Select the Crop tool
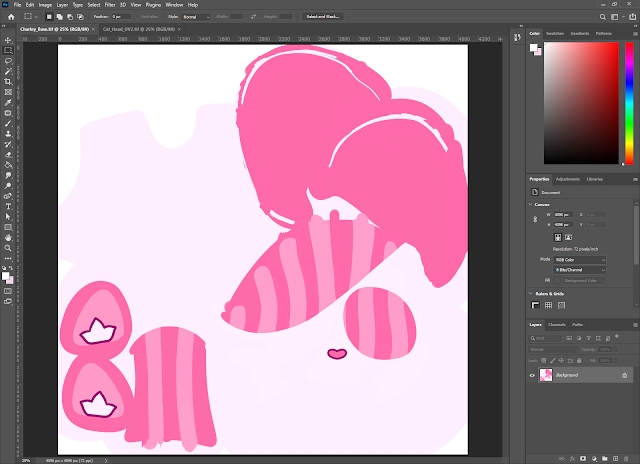This screenshot has width=640, height=464. [8, 82]
